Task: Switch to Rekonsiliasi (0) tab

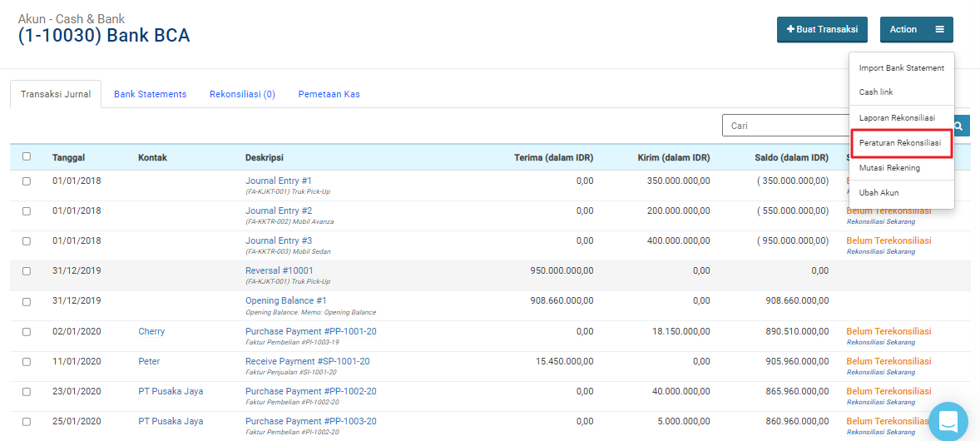Action: pos(242,95)
